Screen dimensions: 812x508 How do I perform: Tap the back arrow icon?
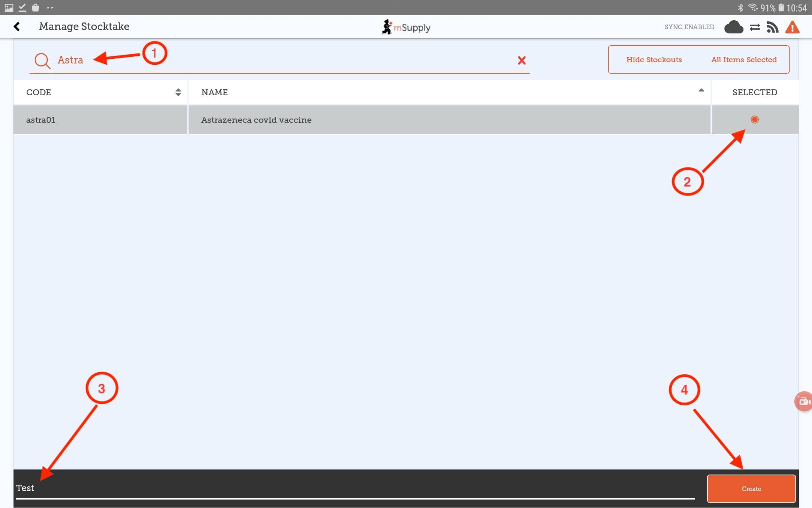(x=17, y=27)
